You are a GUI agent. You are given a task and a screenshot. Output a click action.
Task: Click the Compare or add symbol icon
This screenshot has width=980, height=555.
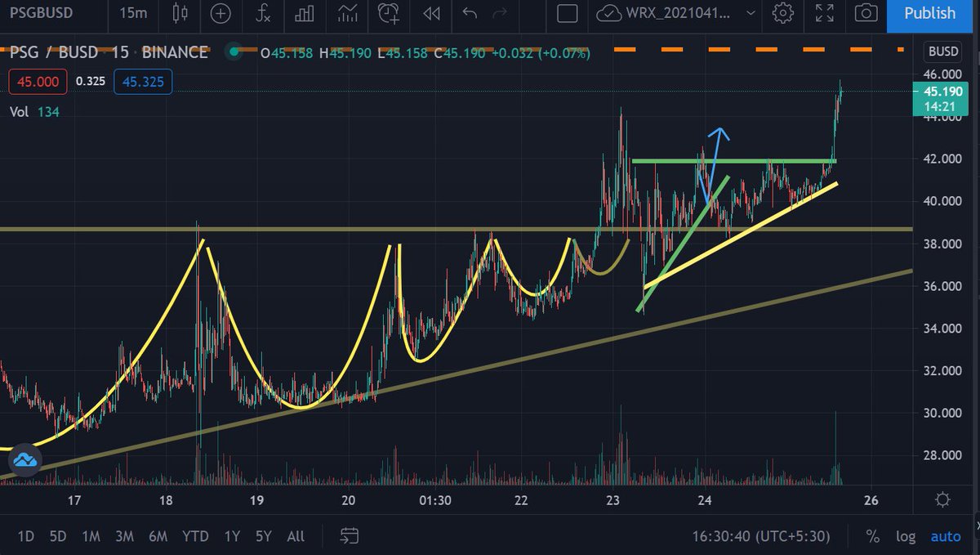coord(220,13)
